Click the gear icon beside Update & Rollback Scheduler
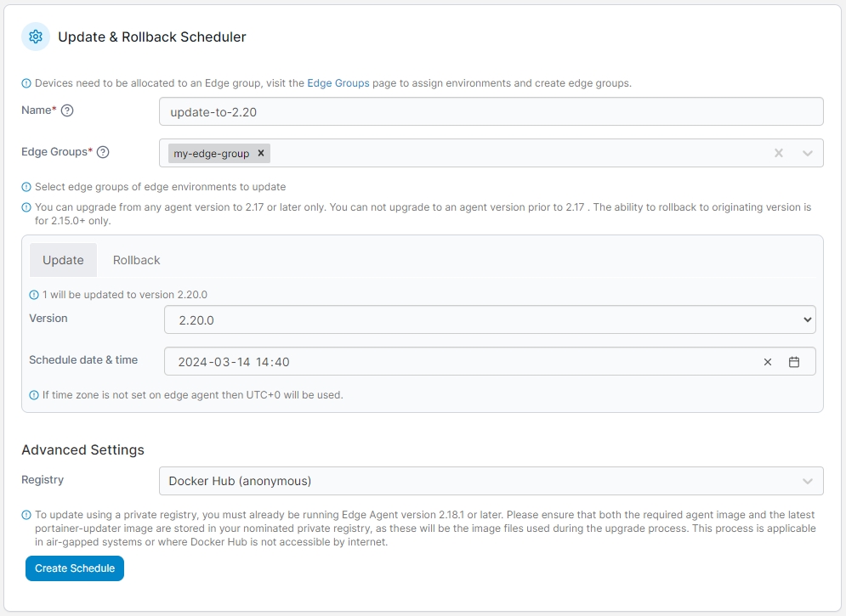The width and height of the screenshot is (846, 616). [x=36, y=37]
